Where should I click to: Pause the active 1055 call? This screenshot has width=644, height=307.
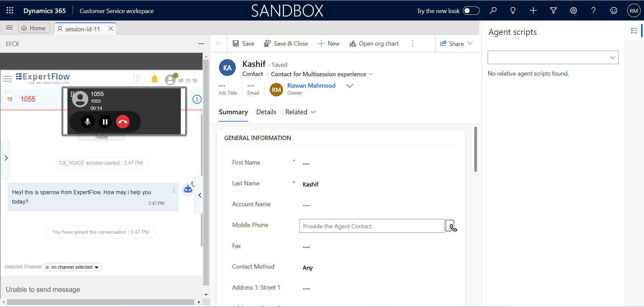coord(105,122)
